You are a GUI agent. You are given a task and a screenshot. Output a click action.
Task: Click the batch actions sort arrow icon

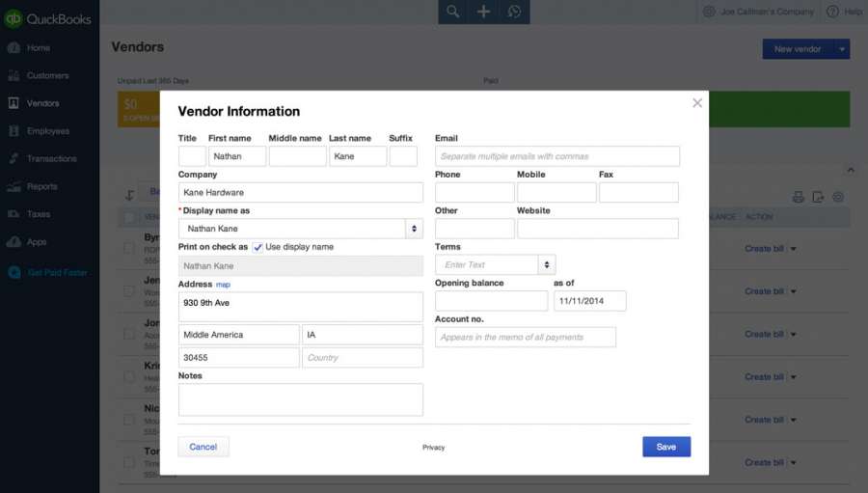[x=129, y=195]
